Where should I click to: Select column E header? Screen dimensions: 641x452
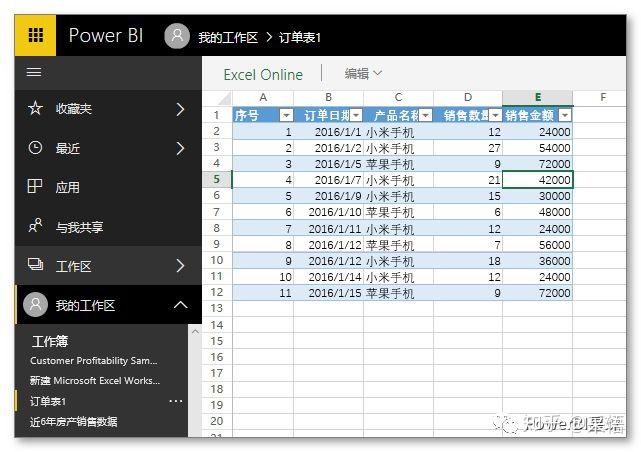click(x=538, y=98)
